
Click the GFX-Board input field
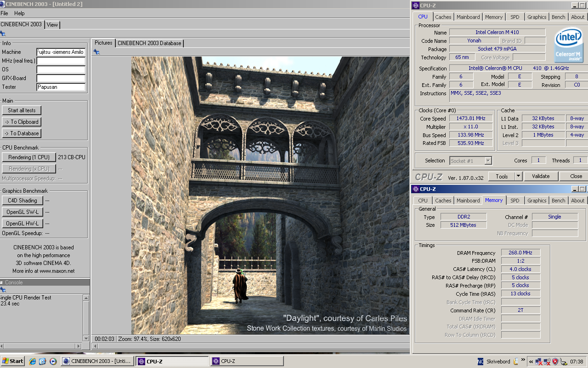click(61, 78)
